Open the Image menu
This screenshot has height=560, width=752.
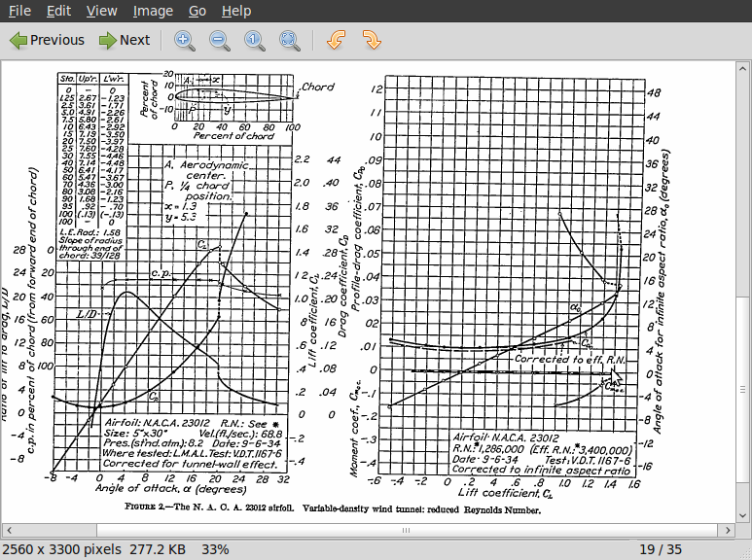(x=153, y=11)
